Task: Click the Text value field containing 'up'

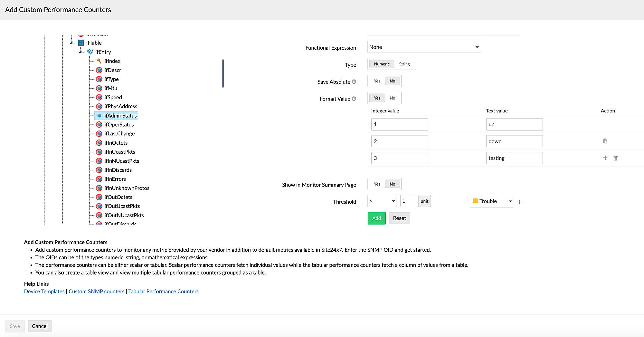Action: (x=514, y=124)
